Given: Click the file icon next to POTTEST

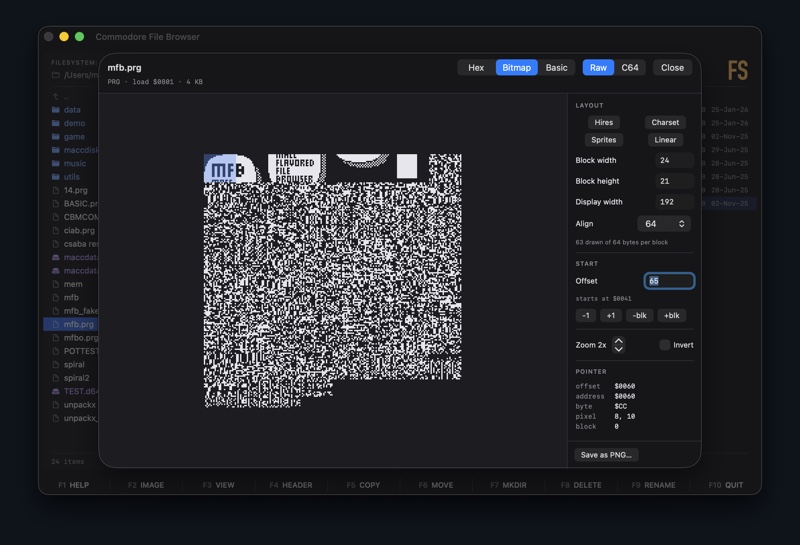Looking at the screenshot, I should 56,351.
